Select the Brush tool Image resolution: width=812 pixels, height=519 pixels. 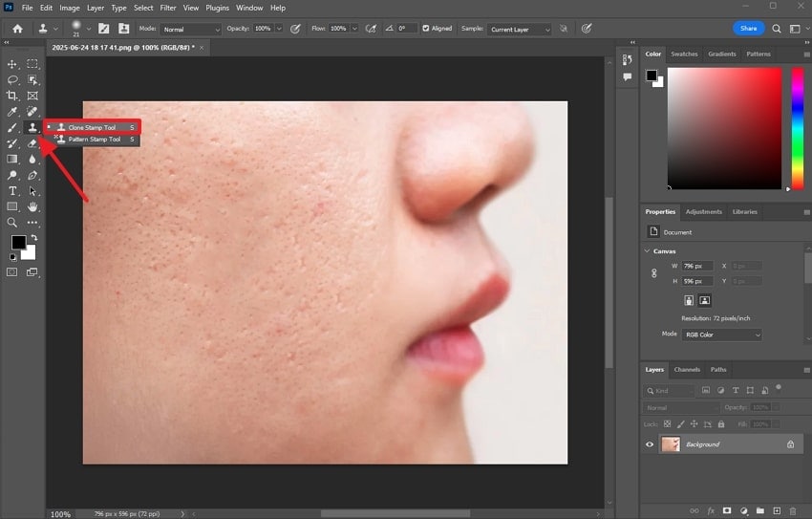[11, 127]
